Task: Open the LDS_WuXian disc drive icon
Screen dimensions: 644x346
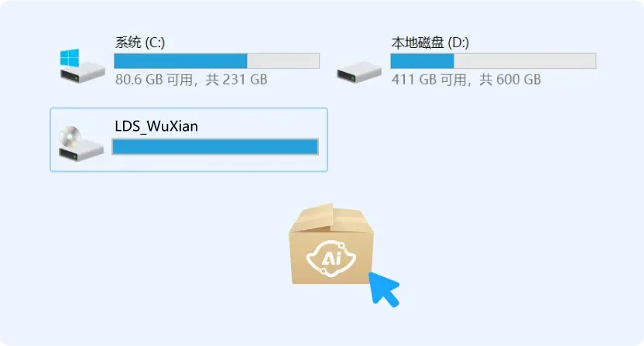Action: (80, 144)
